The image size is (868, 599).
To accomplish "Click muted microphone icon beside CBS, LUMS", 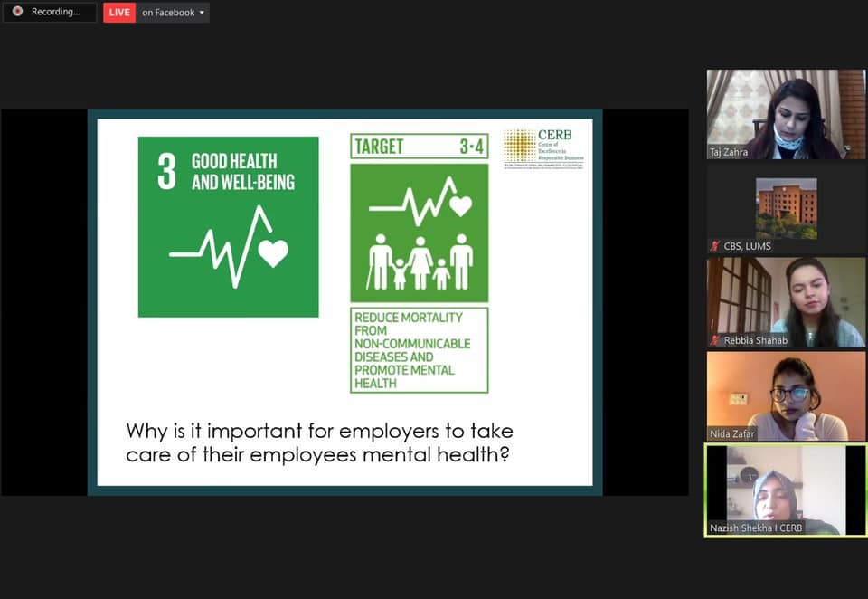I will [x=715, y=246].
